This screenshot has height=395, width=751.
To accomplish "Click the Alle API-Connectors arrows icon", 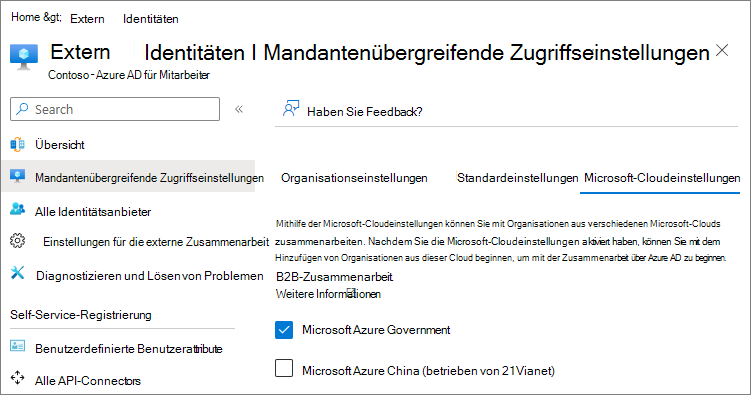I will pyautogui.click(x=18, y=377).
